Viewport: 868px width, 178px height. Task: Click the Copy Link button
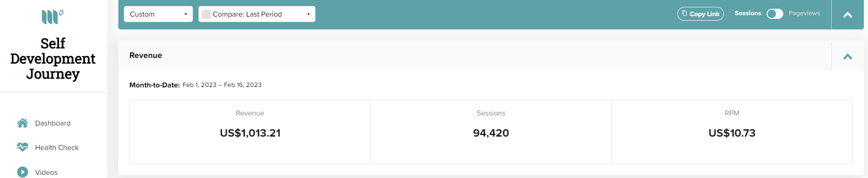700,14
